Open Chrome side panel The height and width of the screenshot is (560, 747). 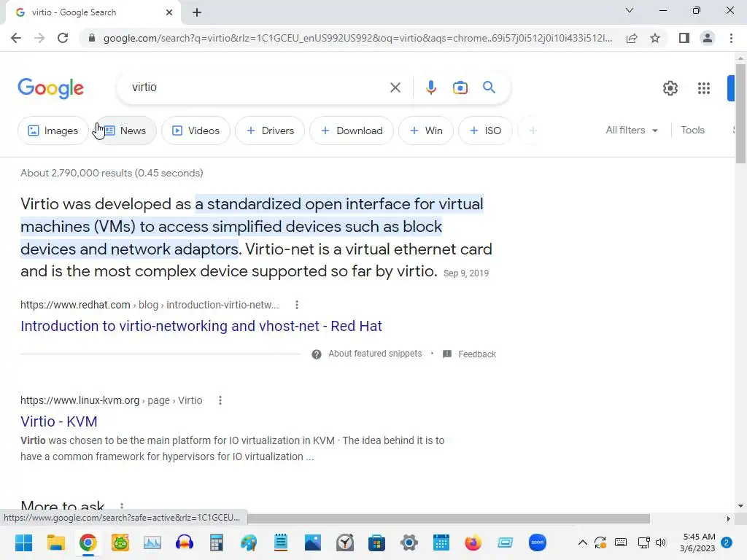[684, 38]
